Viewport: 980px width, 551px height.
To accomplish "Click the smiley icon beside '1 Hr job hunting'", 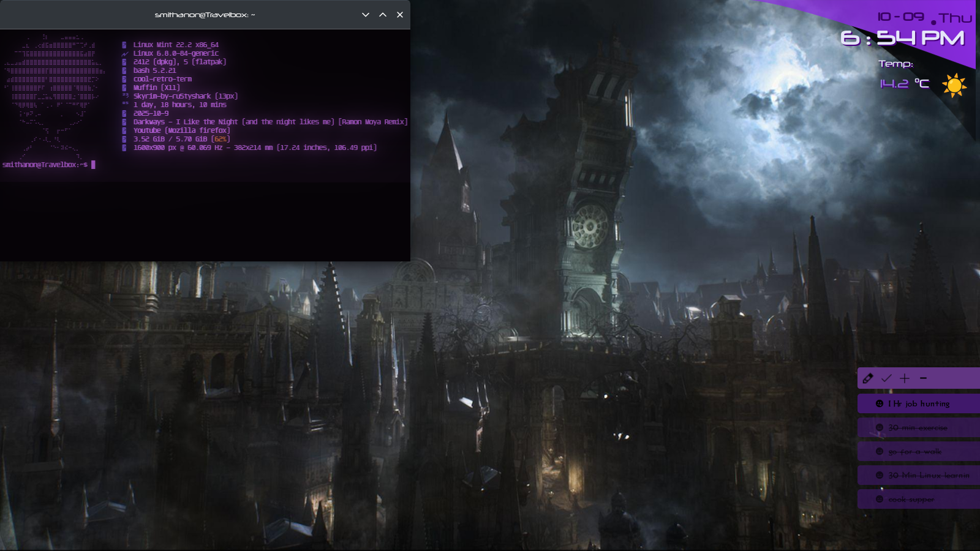I will click(x=880, y=403).
